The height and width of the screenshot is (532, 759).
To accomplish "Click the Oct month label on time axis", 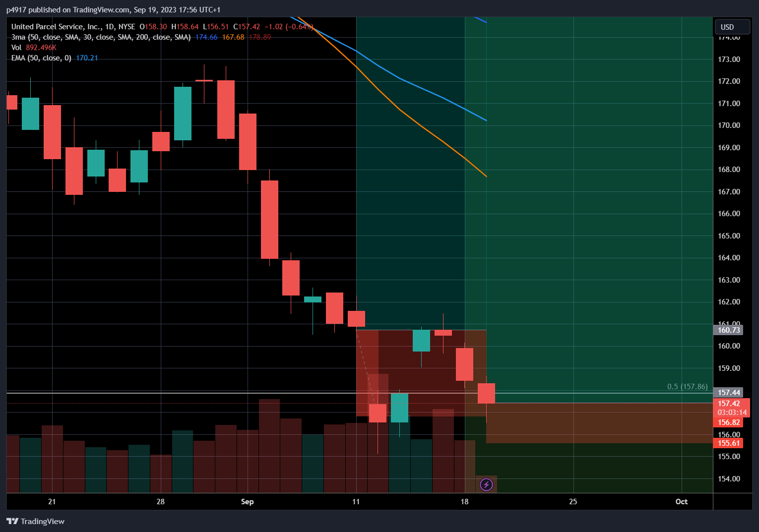I will click(x=681, y=502).
